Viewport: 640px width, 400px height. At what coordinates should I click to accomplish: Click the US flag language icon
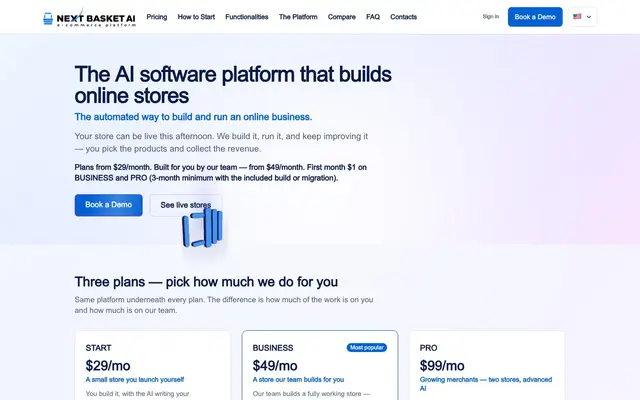pos(577,17)
